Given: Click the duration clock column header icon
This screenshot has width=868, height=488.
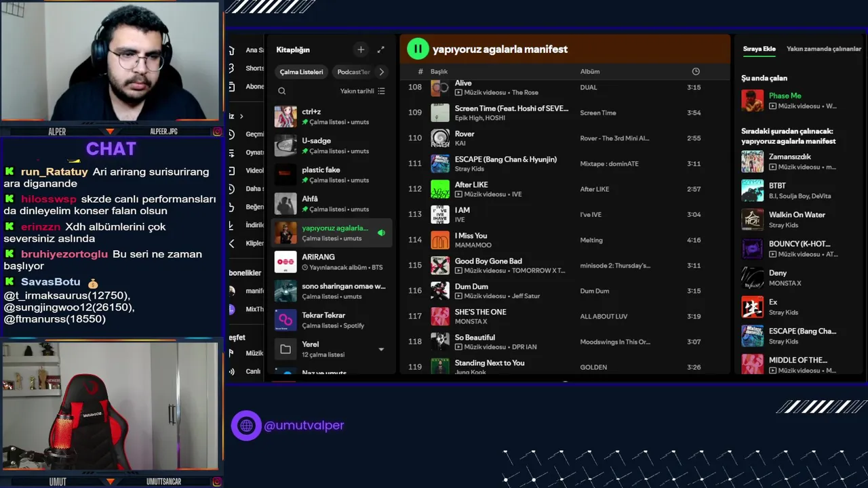Looking at the screenshot, I should tap(695, 71).
